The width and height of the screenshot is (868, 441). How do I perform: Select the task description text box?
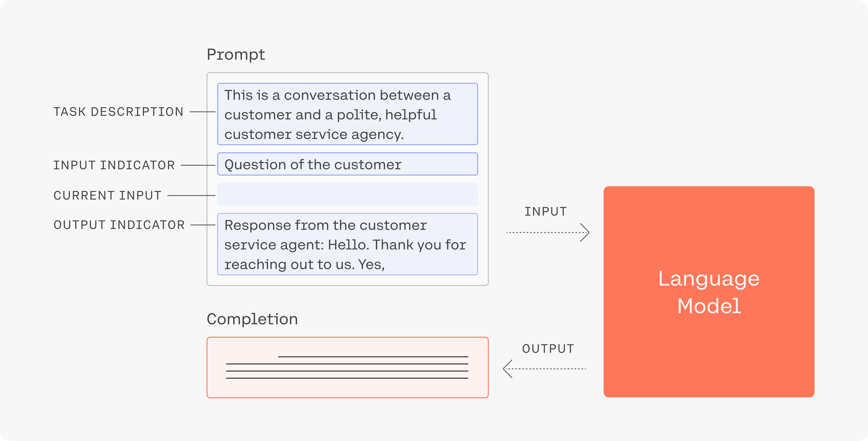[x=347, y=114]
